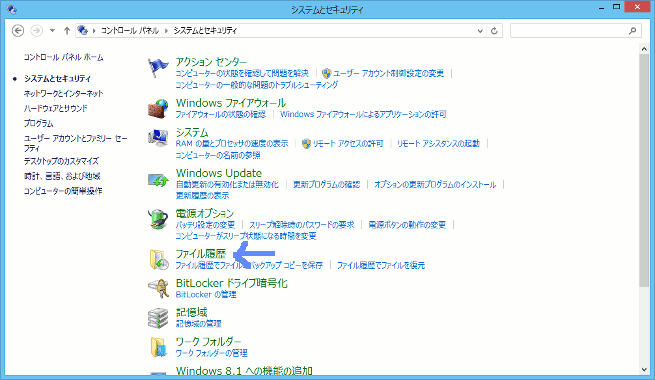Open the 記憶域 heading link
The height and width of the screenshot is (380, 655).
click(191, 312)
